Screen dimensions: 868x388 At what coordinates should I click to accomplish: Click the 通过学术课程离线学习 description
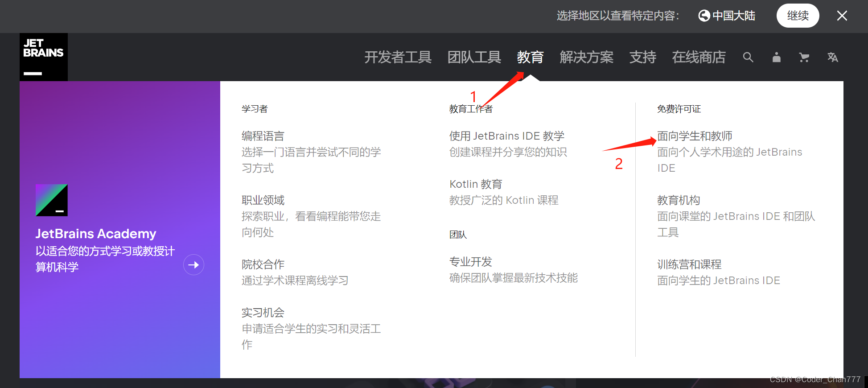point(295,281)
